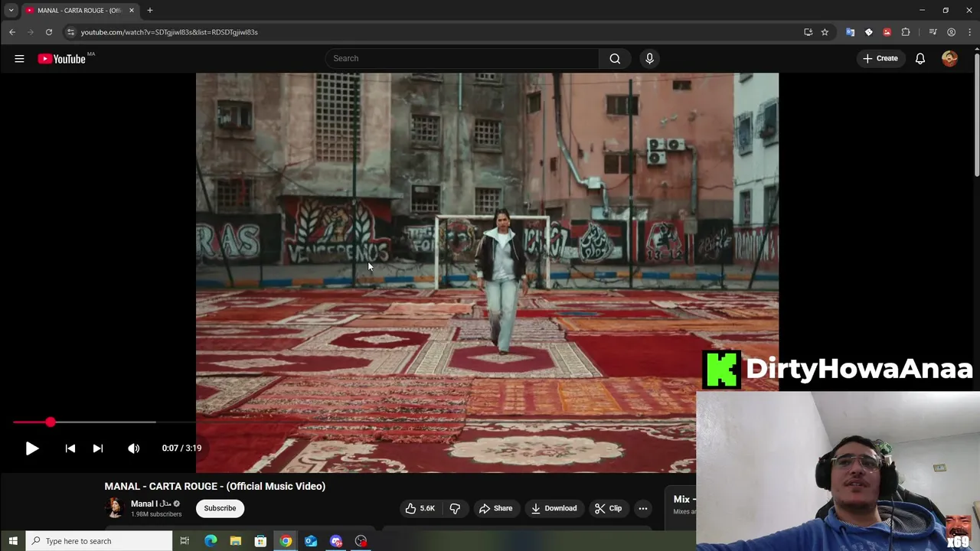Reload the YouTube page
The height and width of the screenshot is (551, 980).
pos(48,32)
